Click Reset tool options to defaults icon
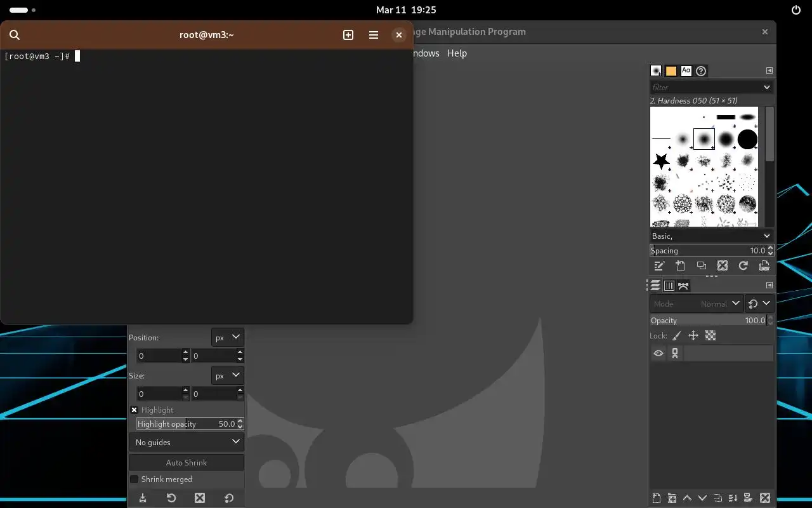This screenshot has height=508, width=812. click(x=229, y=498)
